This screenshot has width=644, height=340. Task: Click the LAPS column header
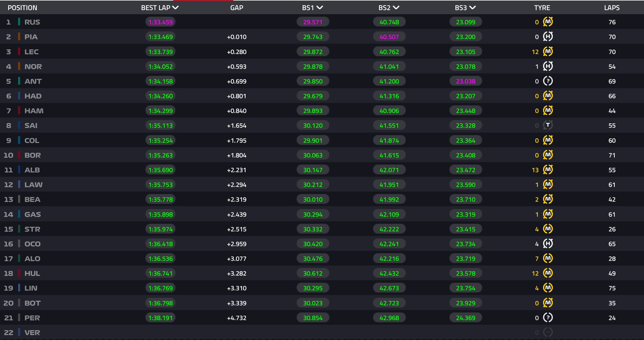pyautogui.click(x=612, y=8)
